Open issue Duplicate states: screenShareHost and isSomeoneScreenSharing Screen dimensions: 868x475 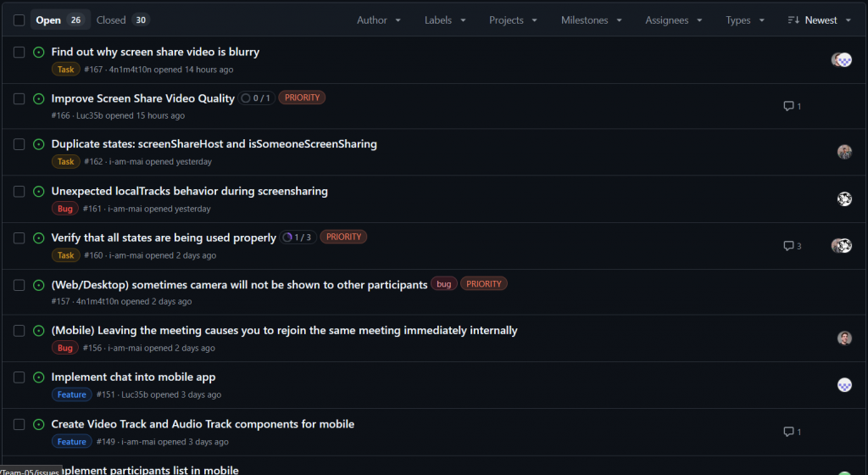214,144
